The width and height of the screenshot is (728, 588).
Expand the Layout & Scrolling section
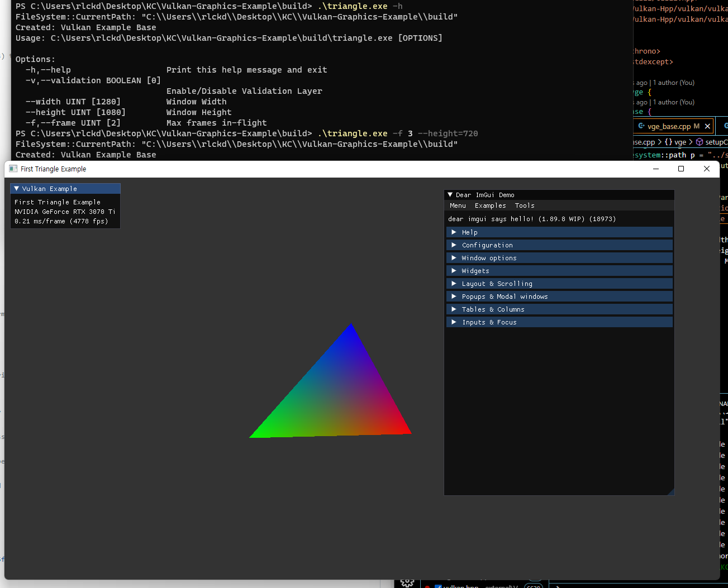(x=559, y=284)
